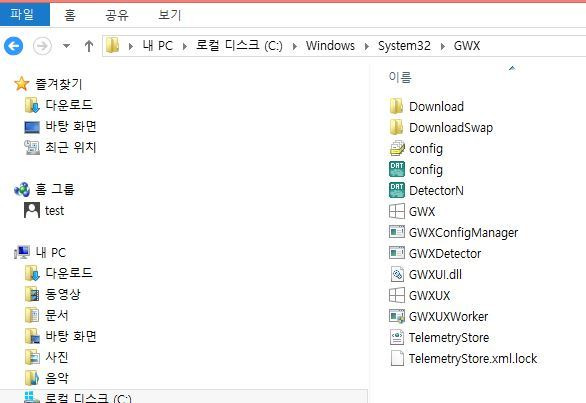Click the 내 PC computer icon in the sidebar
Viewport: 586px width, 403px height.
(x=22, y=252)
